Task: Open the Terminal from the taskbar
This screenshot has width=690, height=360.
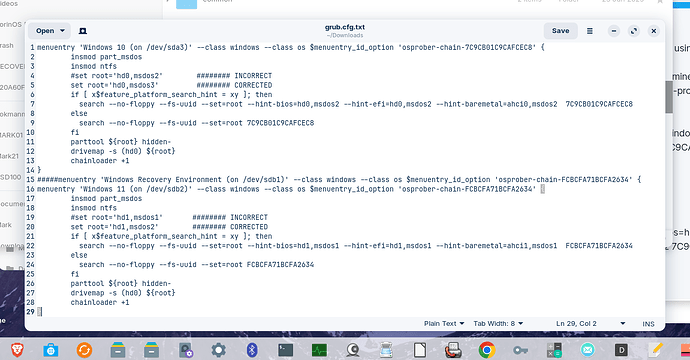Action: click(x=286, y=350)
